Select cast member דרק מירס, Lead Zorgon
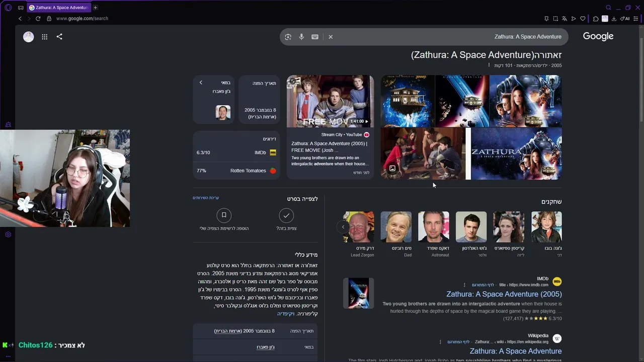 [x=359, y=234]
